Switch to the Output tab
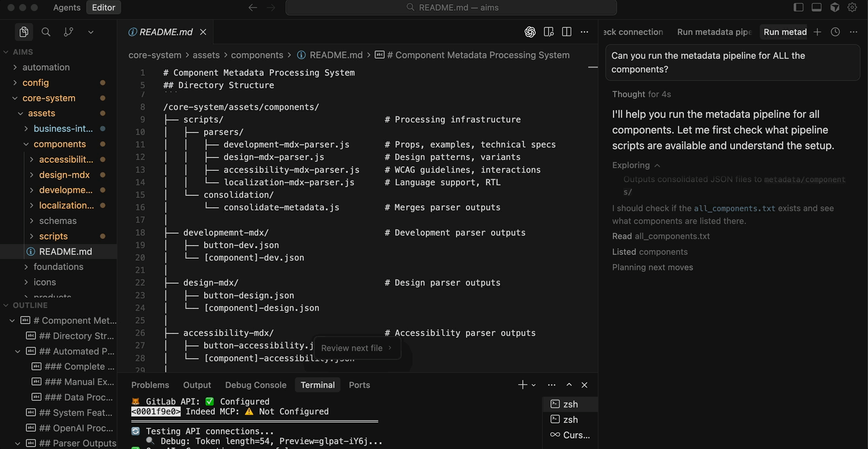Viewport: 868px width, 449px height. tap(196, 384)
